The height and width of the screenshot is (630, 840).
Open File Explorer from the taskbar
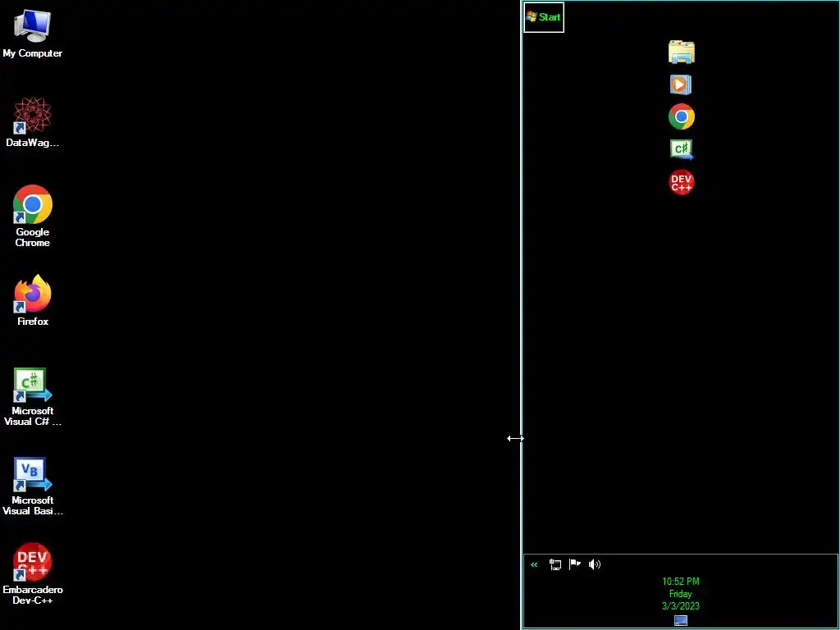pos(682,52)
